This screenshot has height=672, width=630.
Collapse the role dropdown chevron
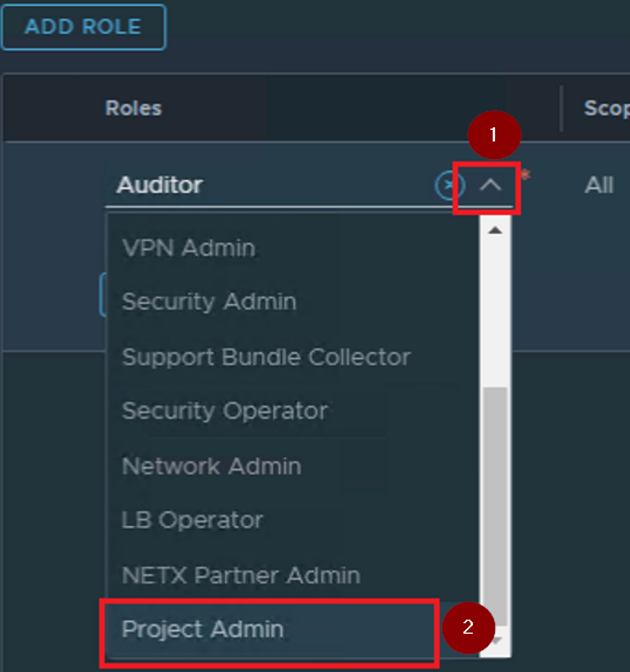(x=491, y=186)
